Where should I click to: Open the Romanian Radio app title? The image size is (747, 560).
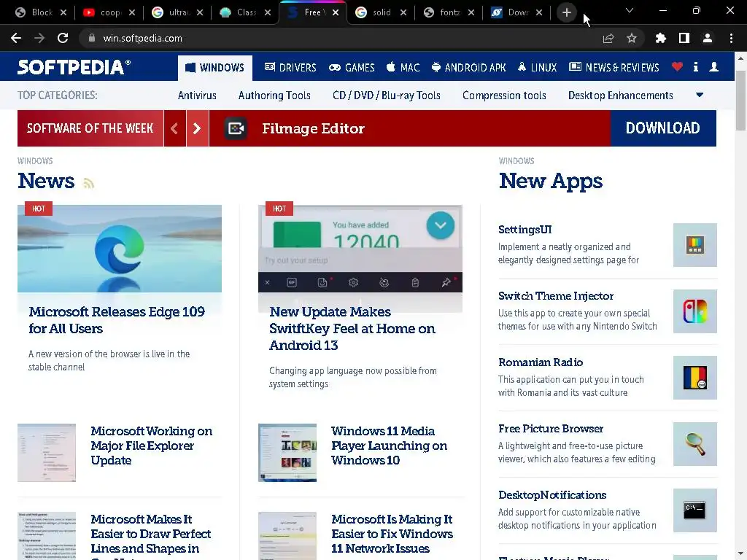[541, 362]
